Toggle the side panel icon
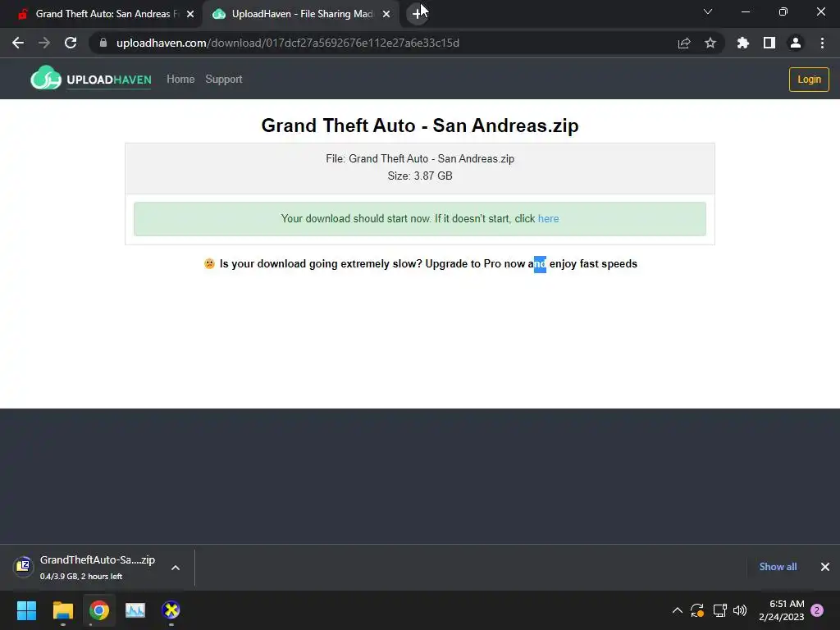This screenshot has height=630, width=840. [x=769, y=43]
